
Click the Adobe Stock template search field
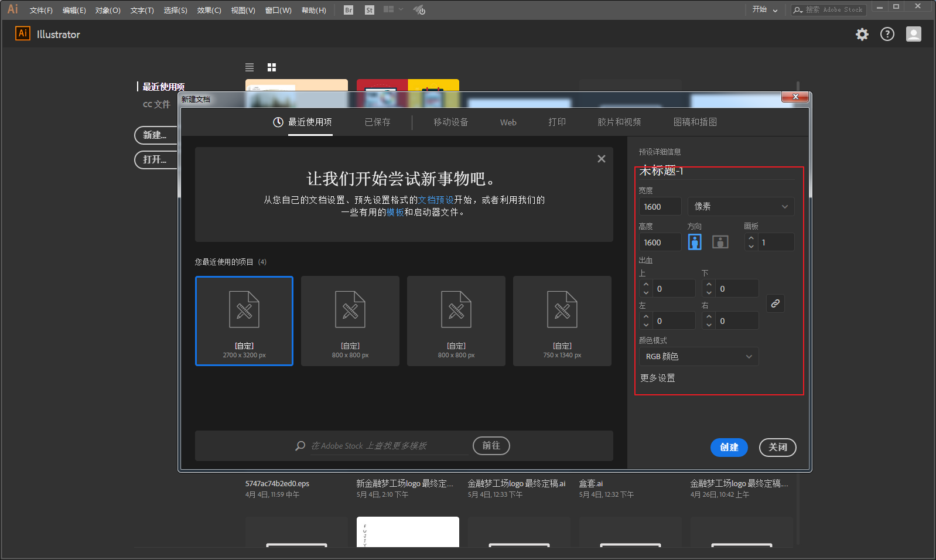[390, 446]
